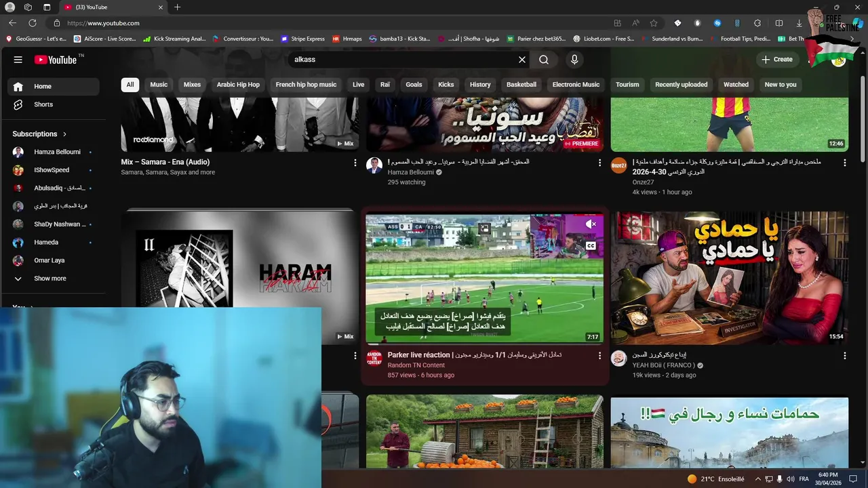The width and height of the screenshot is (868, 488).
Task: Open Read aloud icon in address bar
Action: click(635, 23)
